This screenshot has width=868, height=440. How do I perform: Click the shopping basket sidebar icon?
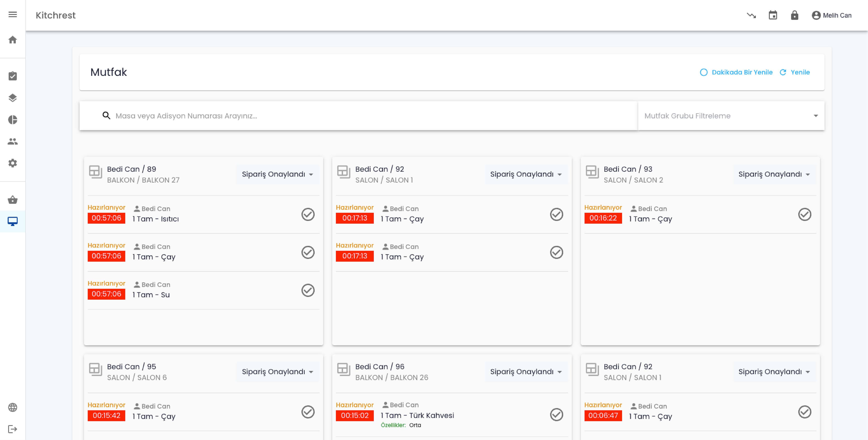click(x=12, y=200)
